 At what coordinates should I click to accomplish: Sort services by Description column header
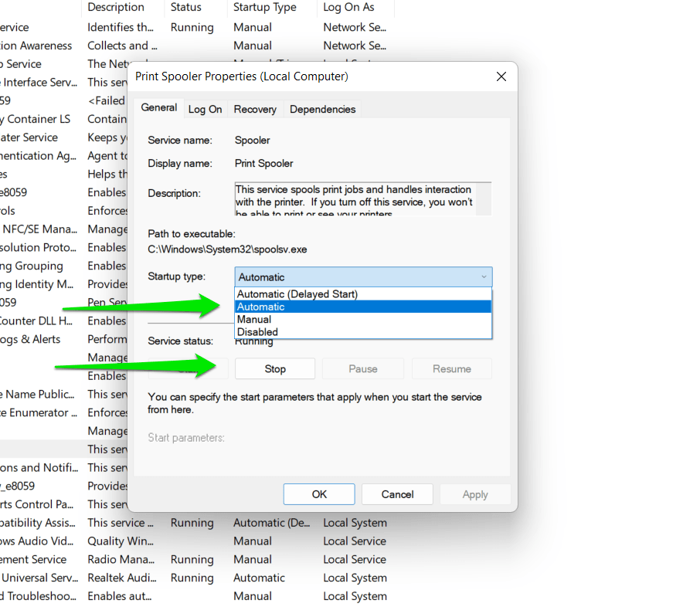116,7
